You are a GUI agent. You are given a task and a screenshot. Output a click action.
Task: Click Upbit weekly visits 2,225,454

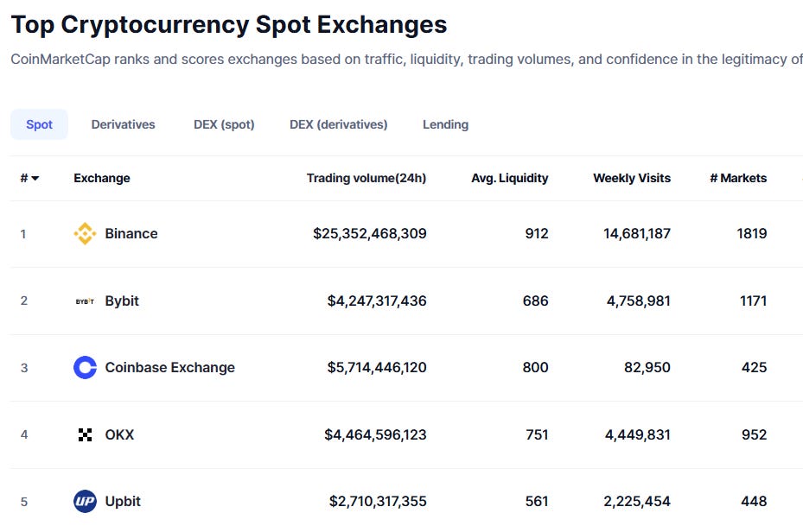[637, 501]
